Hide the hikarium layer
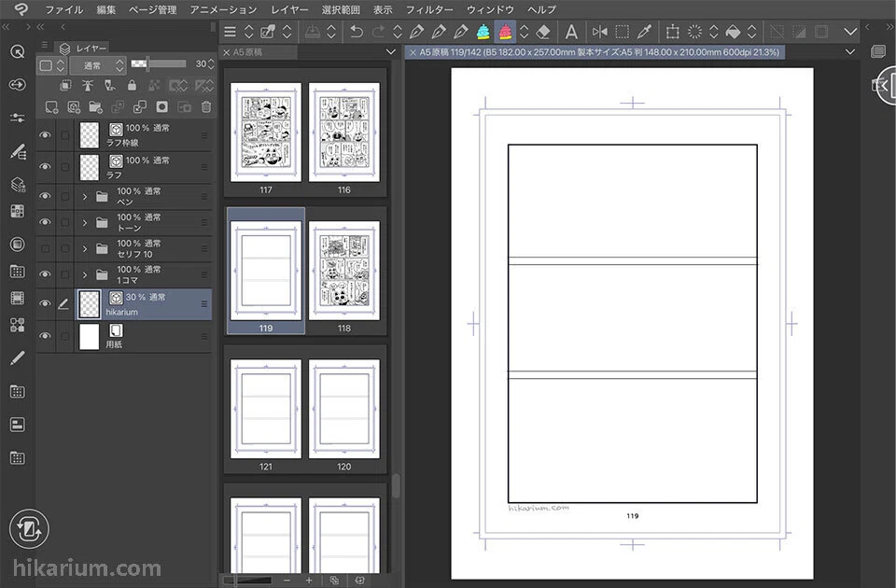Screen dimensions: 896x588 (45, 303)
